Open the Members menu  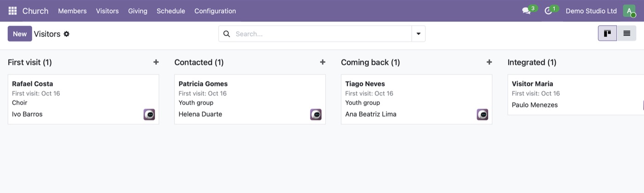[72, 11]
